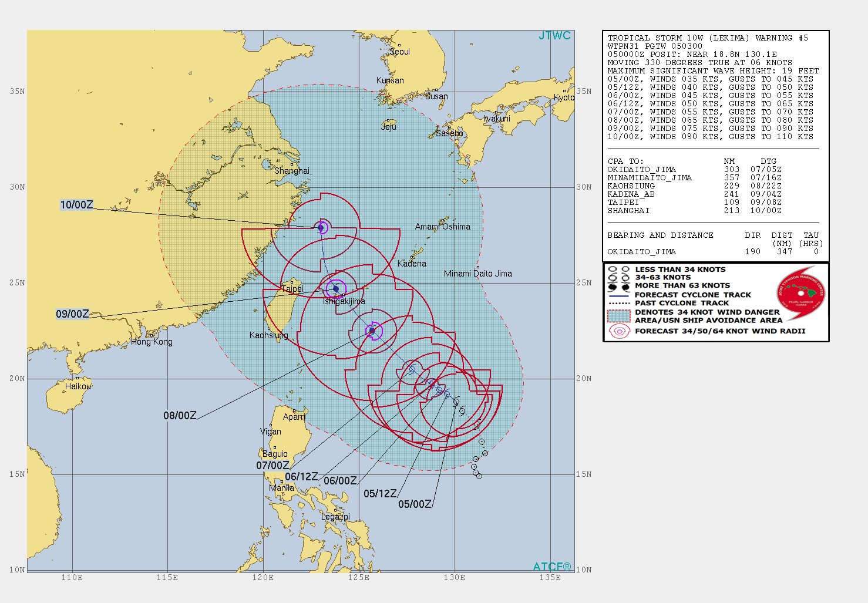Screen dimensions: 868x603
Task: Click the 35N latitude label on left axis
Action: click(17, 92)
